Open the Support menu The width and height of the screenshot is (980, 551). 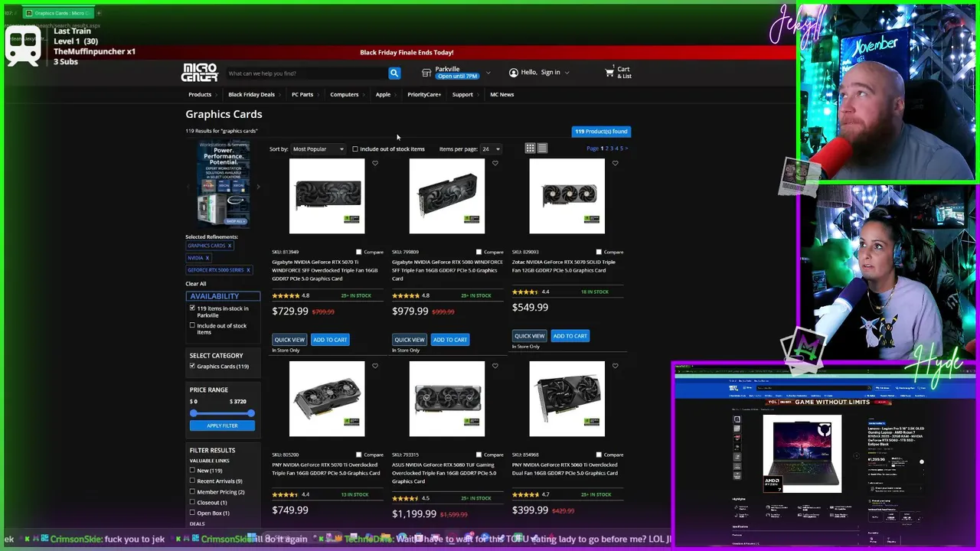click(462, 95)
